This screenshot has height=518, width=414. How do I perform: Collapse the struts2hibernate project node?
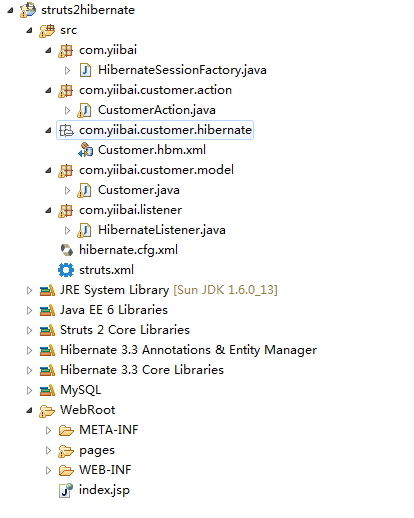pyautogui.click(x=10, y=10)
